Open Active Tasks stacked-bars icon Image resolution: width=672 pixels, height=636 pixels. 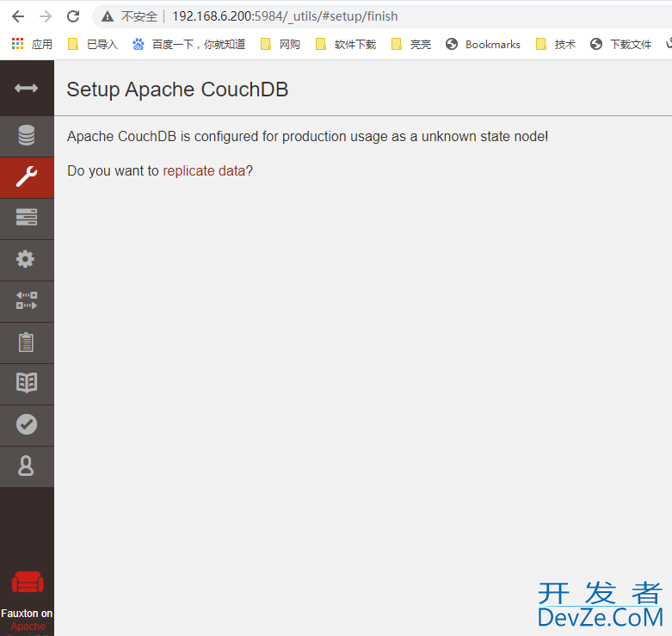(27, 219)
